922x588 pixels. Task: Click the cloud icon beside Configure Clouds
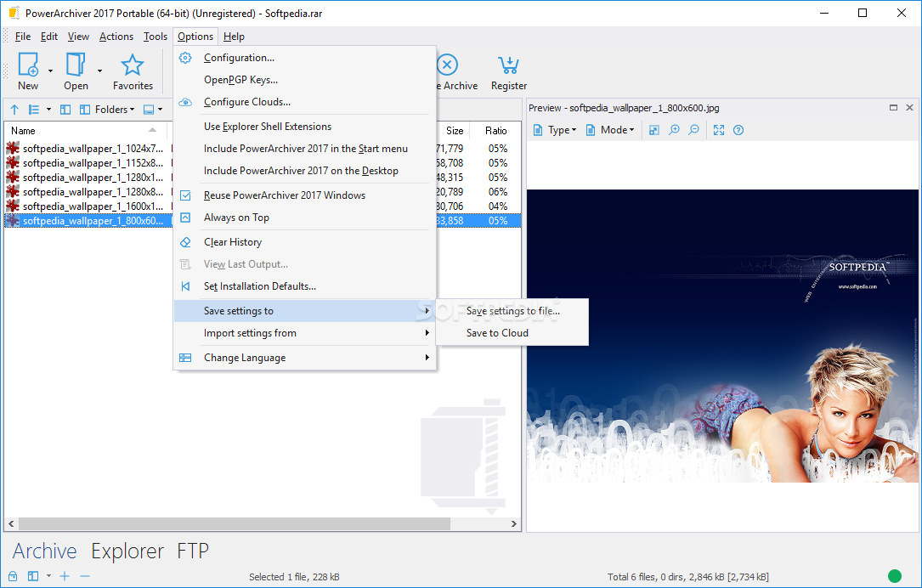(x=185, y=102)
